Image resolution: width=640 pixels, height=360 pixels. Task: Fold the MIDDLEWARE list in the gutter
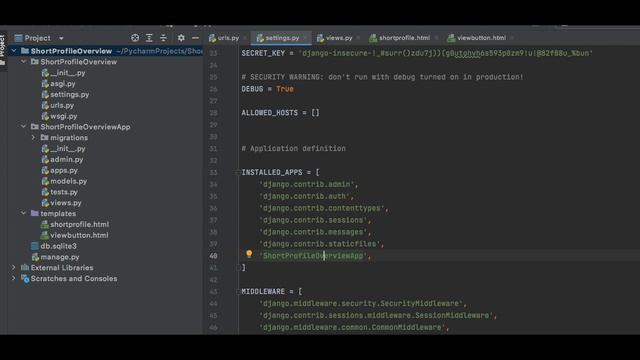(238, 291)
